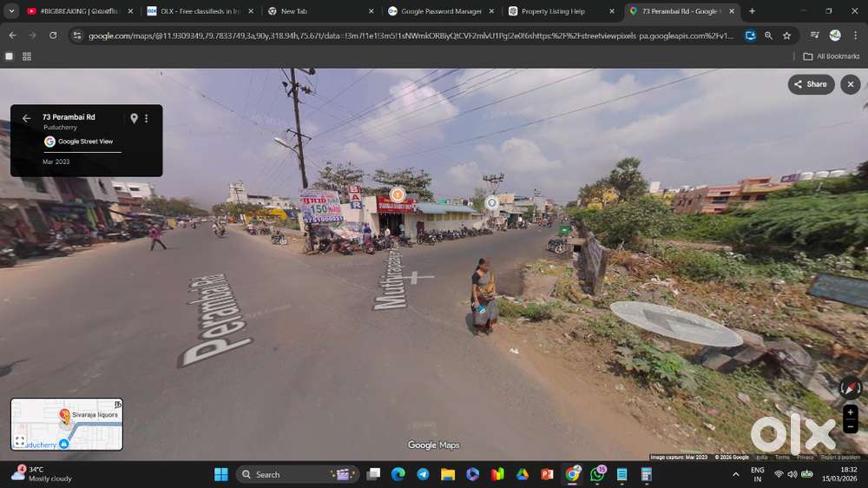Click the back arrow in Street View panel

[x=26, y=118]
